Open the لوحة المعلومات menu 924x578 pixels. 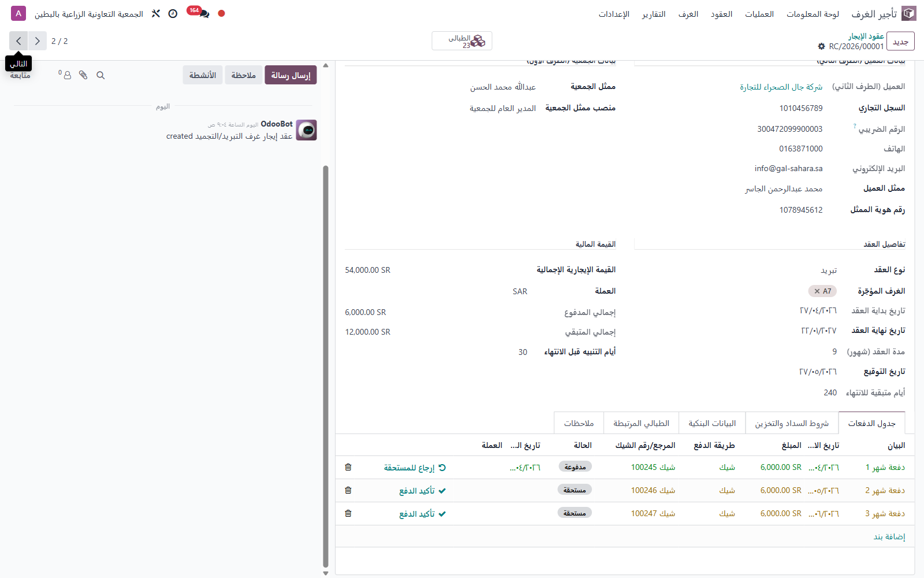tap(813, 14)
